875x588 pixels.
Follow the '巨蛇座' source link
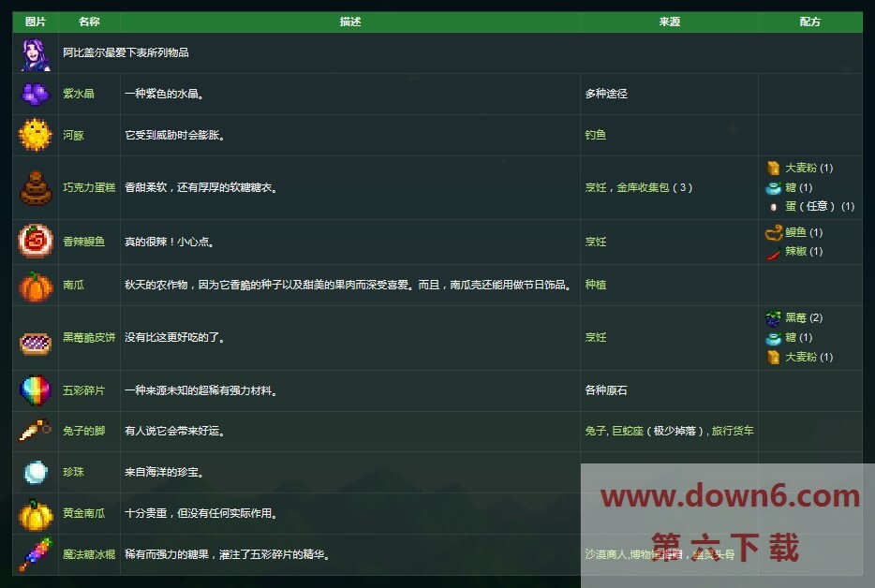[628, 432]
